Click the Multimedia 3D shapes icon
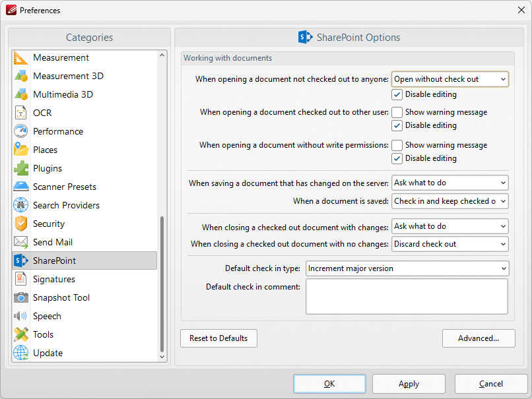Image resolution: width=532 pixels, height=399 pixels. click(x=21, y=94)
